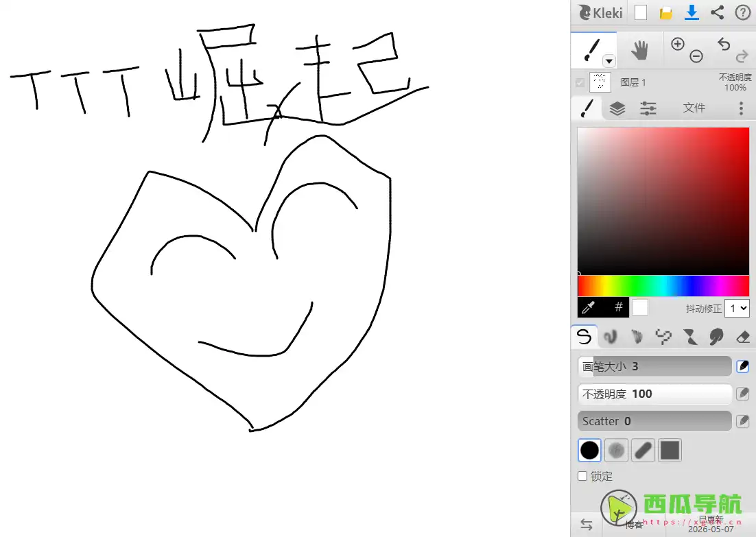
Task: Create a new blank image
Action: [640, 12]
